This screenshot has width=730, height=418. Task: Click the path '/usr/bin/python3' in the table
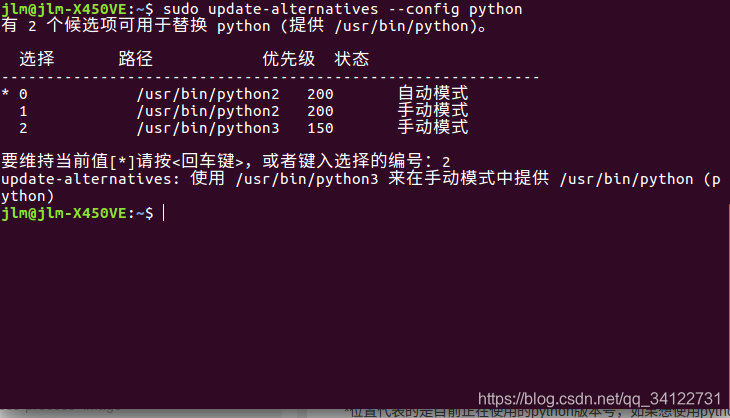click(x=208, y=128)
